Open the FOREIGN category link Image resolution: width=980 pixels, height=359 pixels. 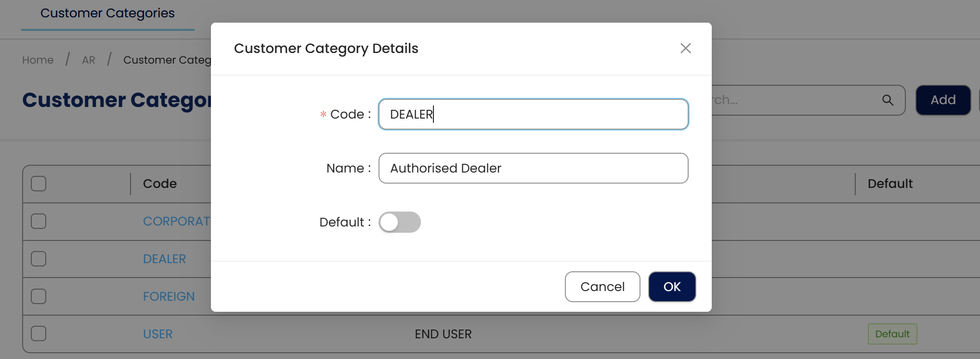click(169, 297)
